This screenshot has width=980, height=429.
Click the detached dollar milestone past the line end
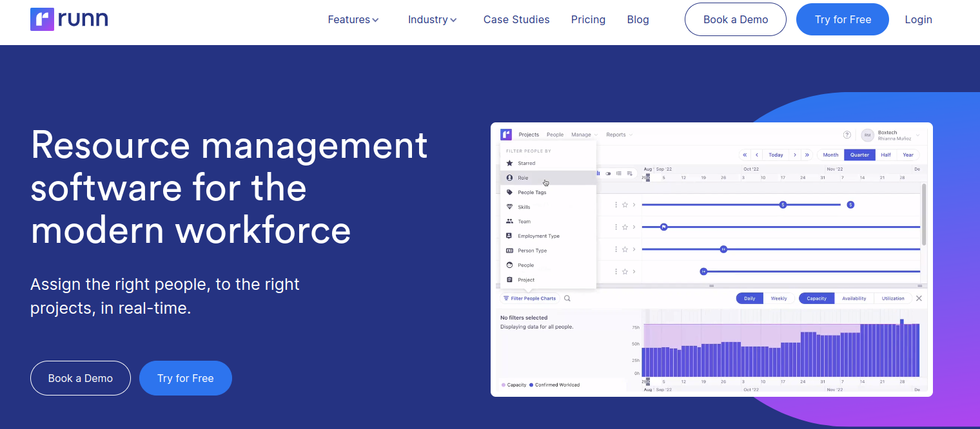click(850, 205)
